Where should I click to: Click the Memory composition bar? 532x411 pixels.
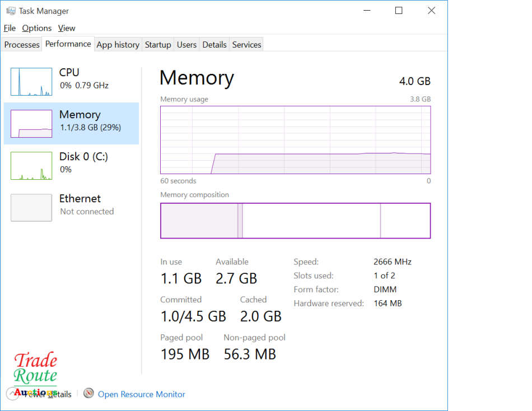pyautogui.click(x=295, y=221)
